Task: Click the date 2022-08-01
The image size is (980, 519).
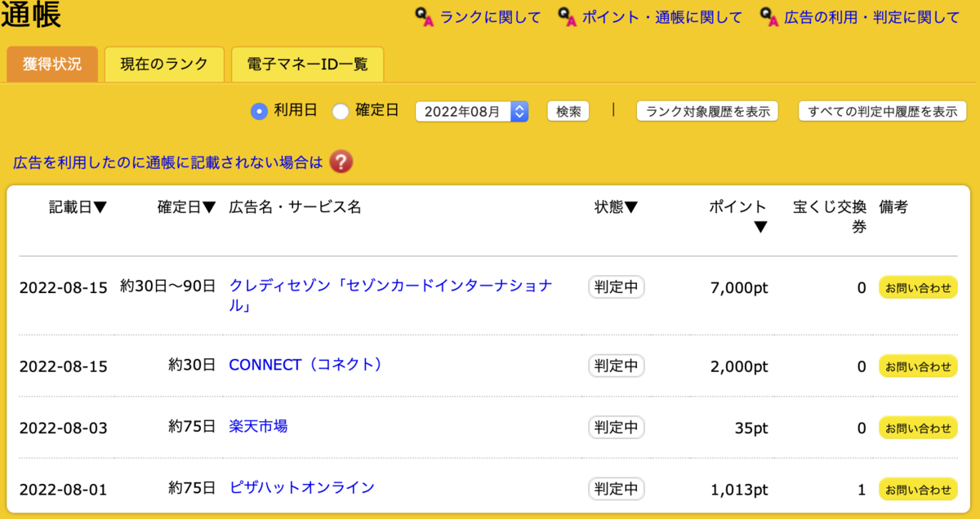Action: click(x=64, y=490)
